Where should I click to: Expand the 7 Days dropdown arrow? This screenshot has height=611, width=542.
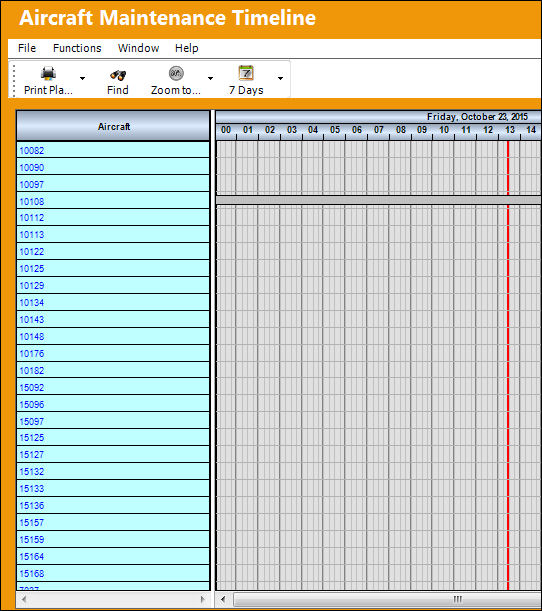[x=280, y=78]
